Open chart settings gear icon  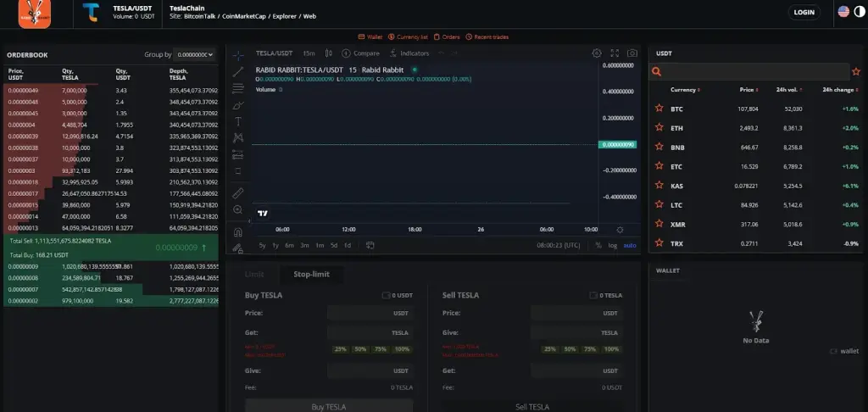click(x=597, y=53)
